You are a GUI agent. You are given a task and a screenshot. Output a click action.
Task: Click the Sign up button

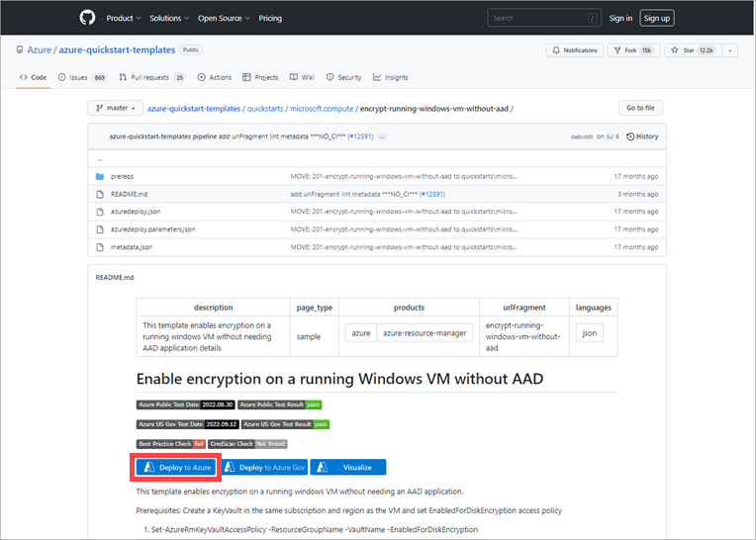[x=657, y=19]
